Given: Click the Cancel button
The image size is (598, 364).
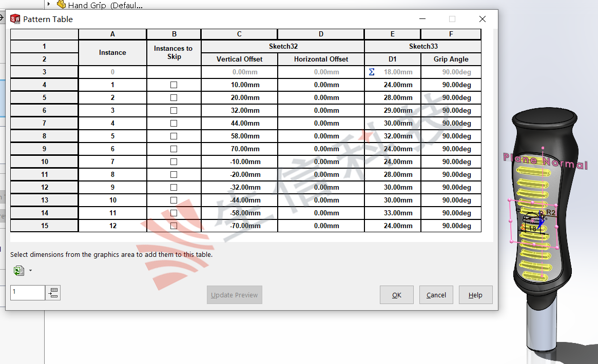Looking at the screenshot, I should 436,295.
